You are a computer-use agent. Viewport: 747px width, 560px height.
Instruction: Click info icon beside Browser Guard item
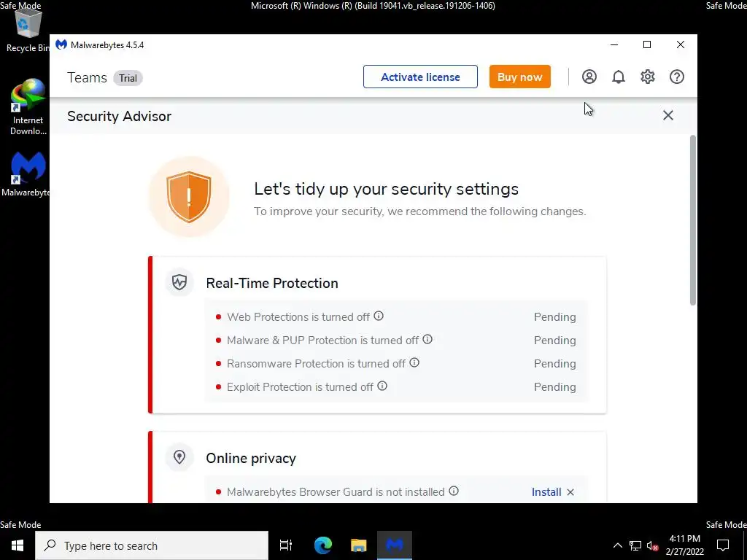(454, 491)
